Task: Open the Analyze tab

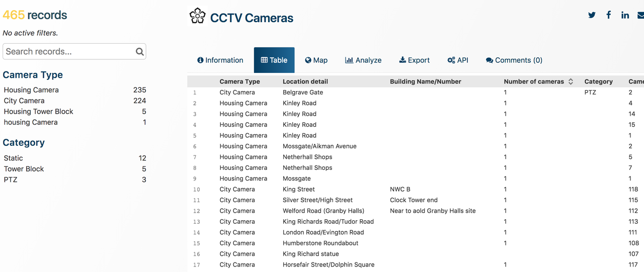Action: coord(363,60)
